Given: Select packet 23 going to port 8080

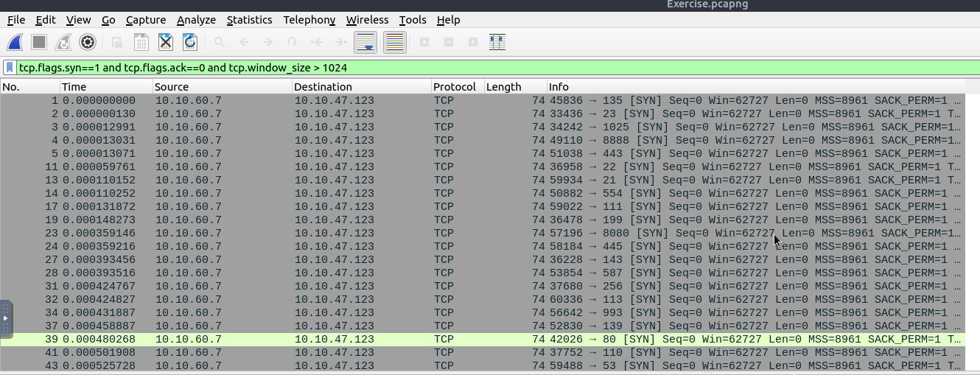Looking at the screenshot, I should (x=481, y=234).
